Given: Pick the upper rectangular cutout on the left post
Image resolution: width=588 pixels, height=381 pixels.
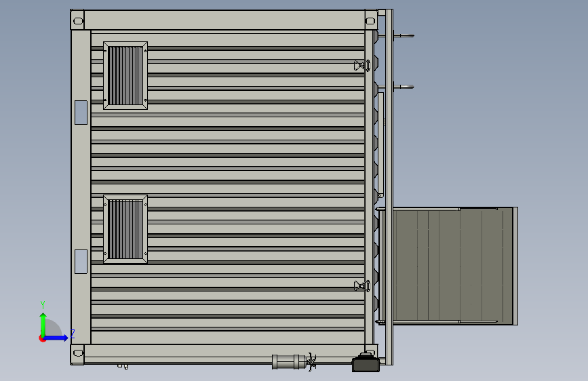Looking at the screenshot, I should [81, 113].
